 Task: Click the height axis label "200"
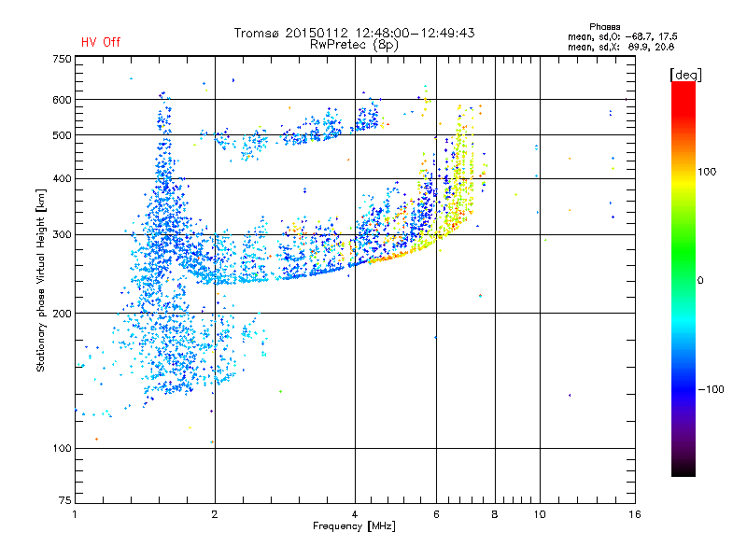pos(62,314)
